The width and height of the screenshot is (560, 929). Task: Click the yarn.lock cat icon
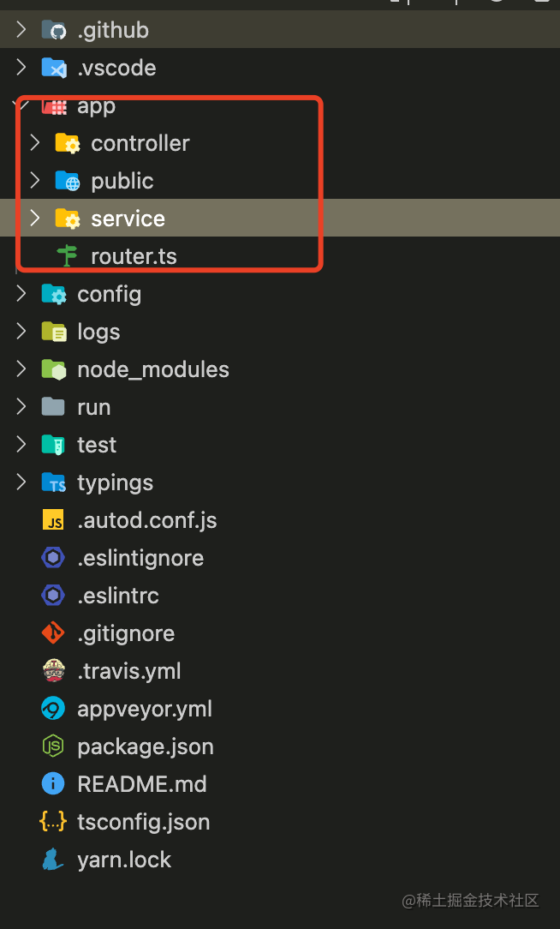53,860
